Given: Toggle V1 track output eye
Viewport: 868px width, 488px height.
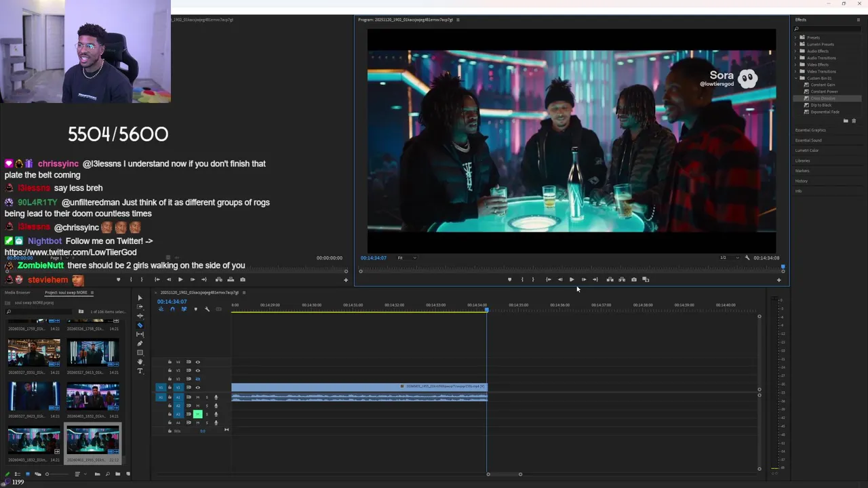Looking at the screenshot, I should pos(198,388).
